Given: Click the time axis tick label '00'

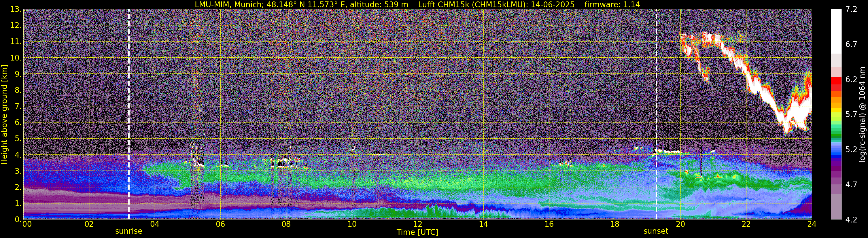Looking at the screenshot, I should 27,224.
